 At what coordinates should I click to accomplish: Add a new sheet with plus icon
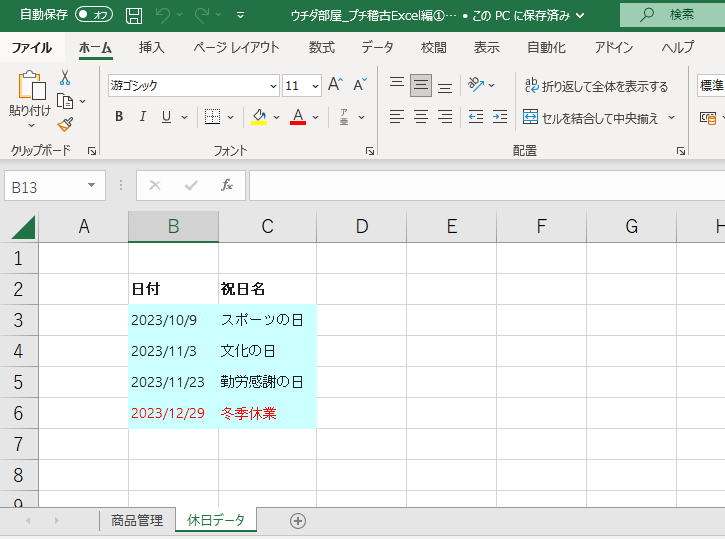coord(297,520)
